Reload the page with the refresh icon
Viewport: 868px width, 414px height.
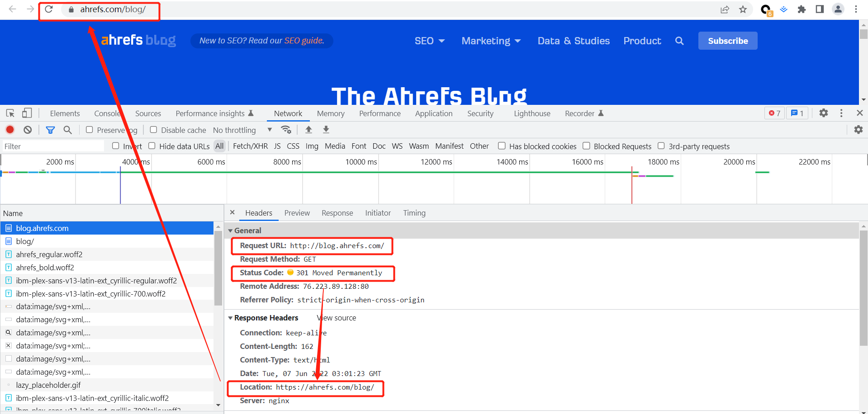pos(49,9)
